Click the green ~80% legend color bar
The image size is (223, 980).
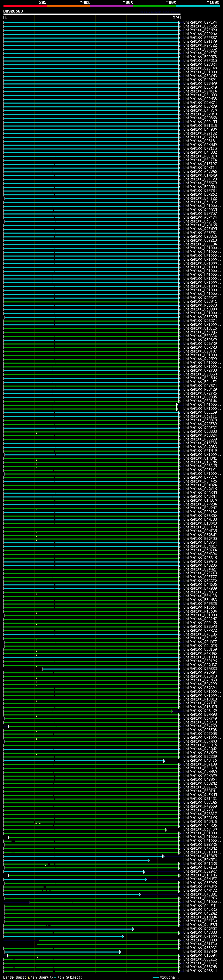coord(154,6)
